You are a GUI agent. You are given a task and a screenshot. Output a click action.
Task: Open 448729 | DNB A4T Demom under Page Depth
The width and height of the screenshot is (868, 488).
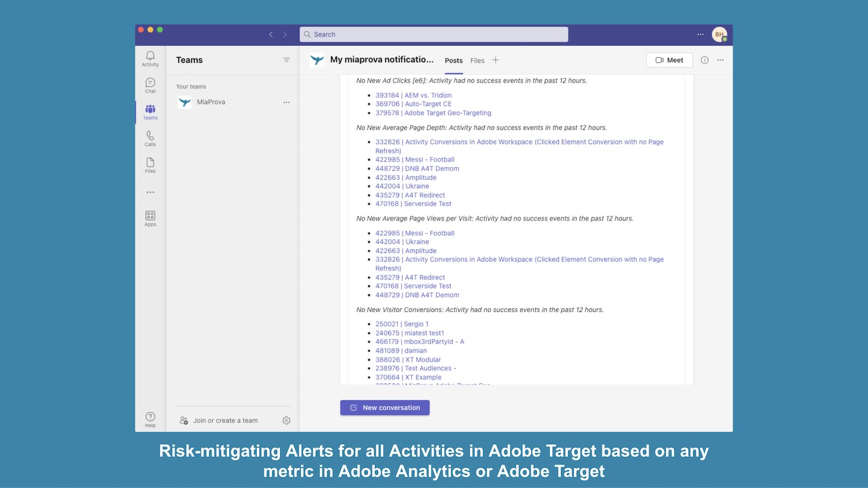tap(417, 168)
